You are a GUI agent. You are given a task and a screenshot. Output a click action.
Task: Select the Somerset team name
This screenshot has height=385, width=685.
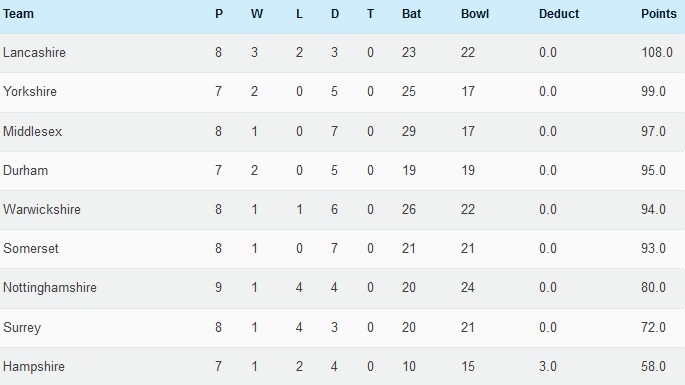(31, 249)
